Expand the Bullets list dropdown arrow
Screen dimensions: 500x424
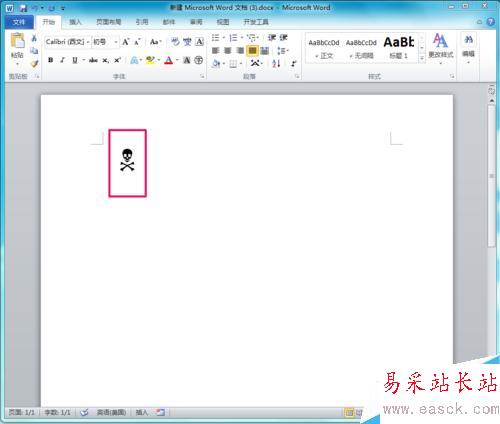coord(224,38)
